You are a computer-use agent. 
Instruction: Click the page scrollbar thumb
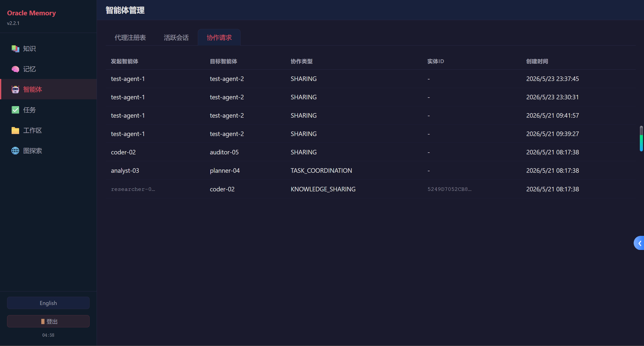[641, 139]
